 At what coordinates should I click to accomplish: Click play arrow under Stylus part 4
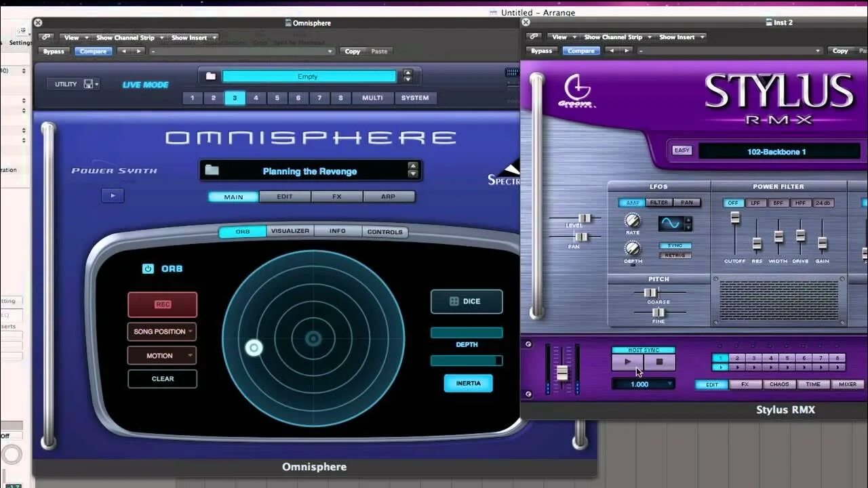(x=770, y=367)
